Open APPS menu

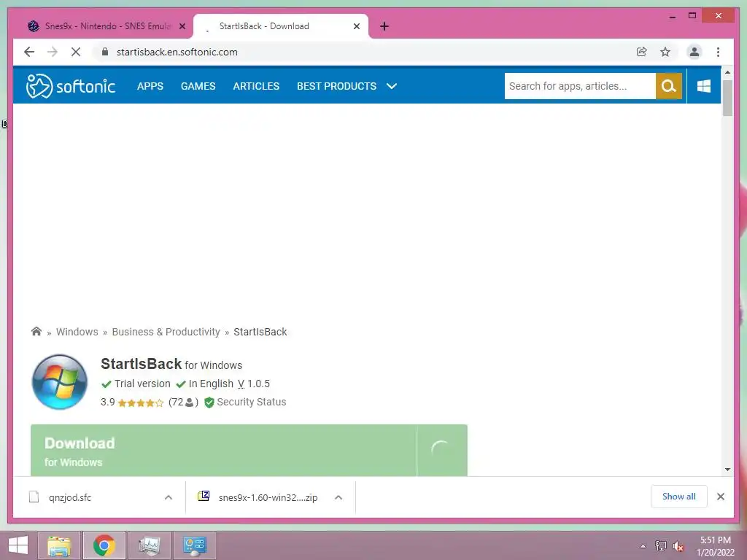click(x=150, y=86)
